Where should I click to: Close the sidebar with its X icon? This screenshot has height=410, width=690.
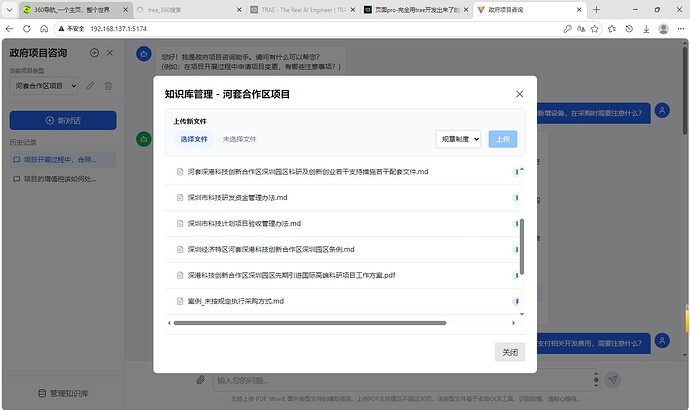tap(110, 53)
